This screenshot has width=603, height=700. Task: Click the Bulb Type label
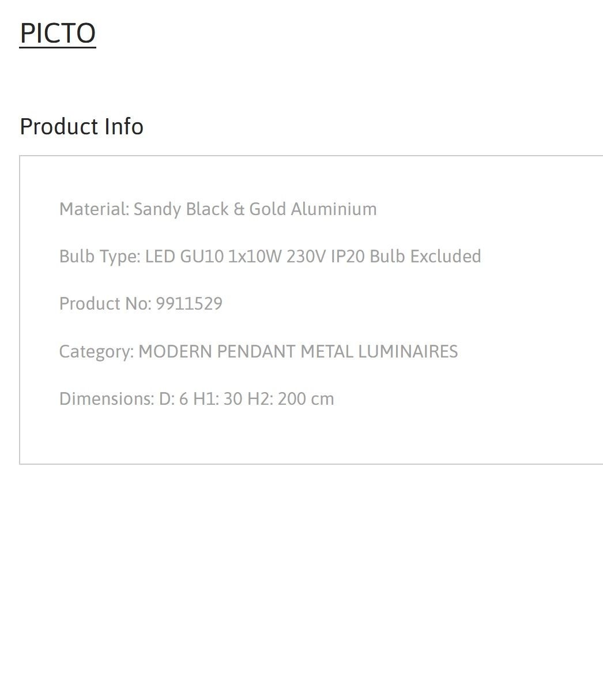click(x=99, y=257)
